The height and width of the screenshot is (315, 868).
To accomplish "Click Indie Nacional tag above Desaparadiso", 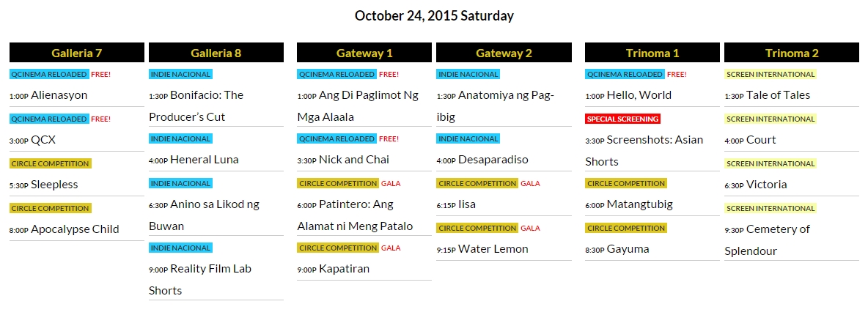I will pyautogui.click(x=468, y=138).
